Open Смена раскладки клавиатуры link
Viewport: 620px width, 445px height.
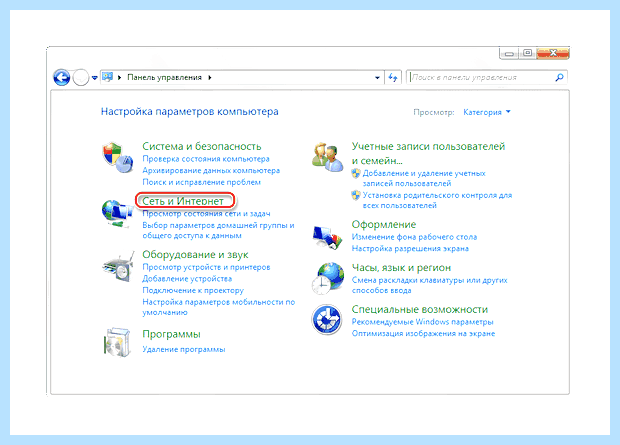429,285
